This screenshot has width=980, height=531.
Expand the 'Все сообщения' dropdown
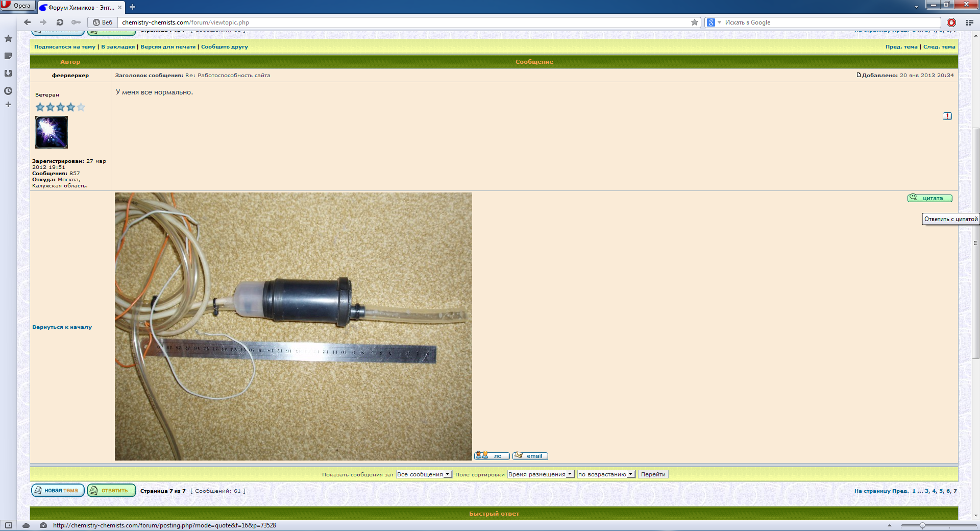tap(424, 474)
